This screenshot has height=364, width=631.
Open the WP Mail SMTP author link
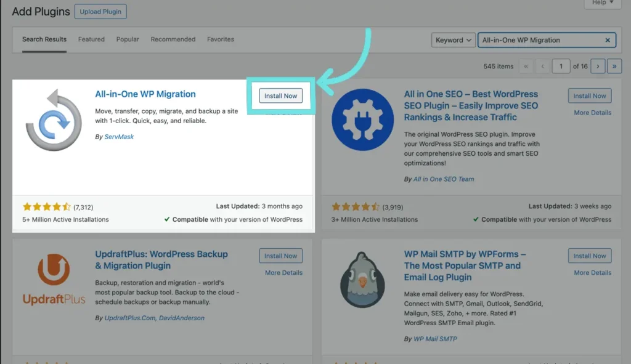click(435, 339)
